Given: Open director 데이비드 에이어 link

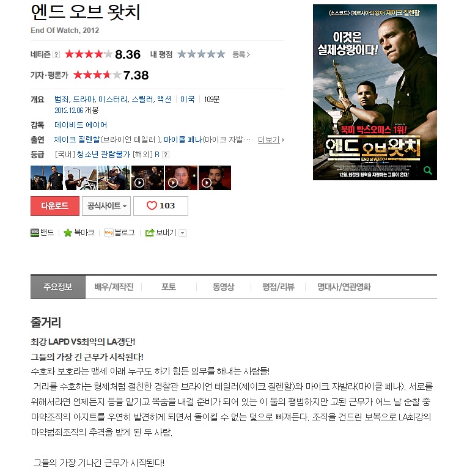Looking at the screenshot, I should tap(81, 125).
